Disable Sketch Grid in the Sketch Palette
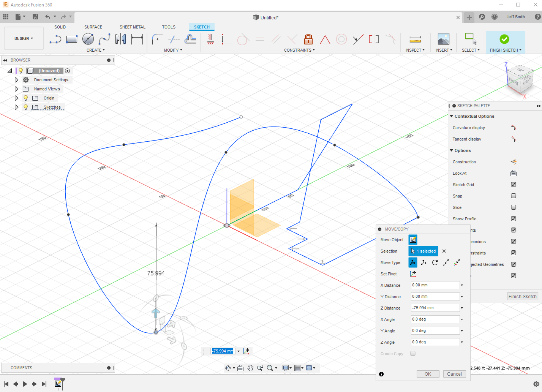542x392 pixels. coord(513,184)
